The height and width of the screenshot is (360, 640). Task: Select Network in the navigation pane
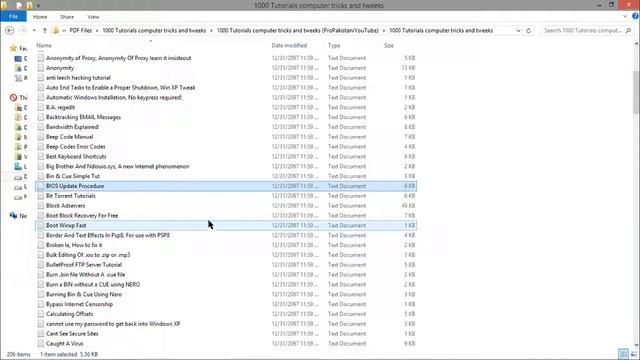click(x=18, y=216)
